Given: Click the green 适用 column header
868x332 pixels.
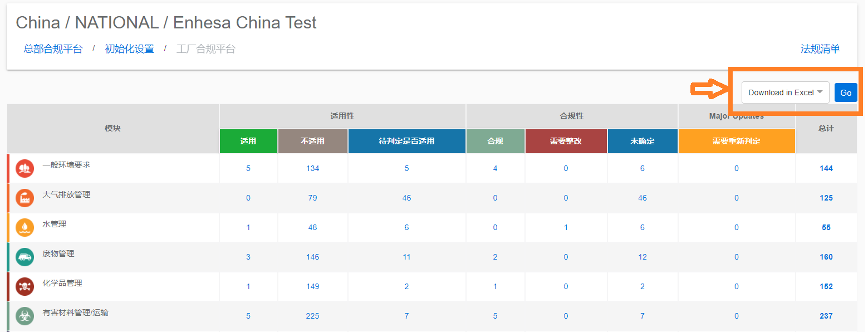Looking at the screenshot, I should click(x=248, y=141).
